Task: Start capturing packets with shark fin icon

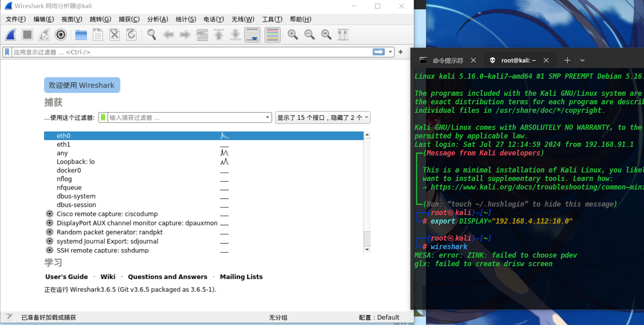Action: tap(11, 35)
